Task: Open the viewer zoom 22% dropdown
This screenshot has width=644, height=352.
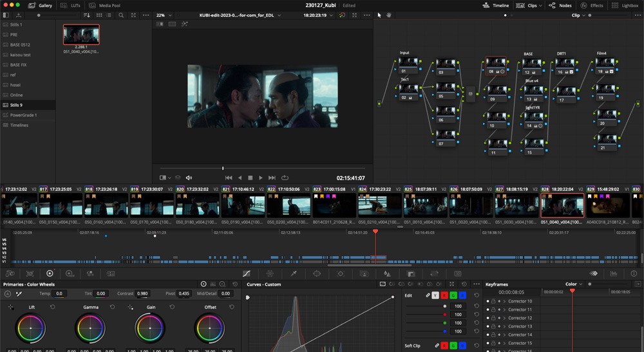Action: [x=164, y=15]
